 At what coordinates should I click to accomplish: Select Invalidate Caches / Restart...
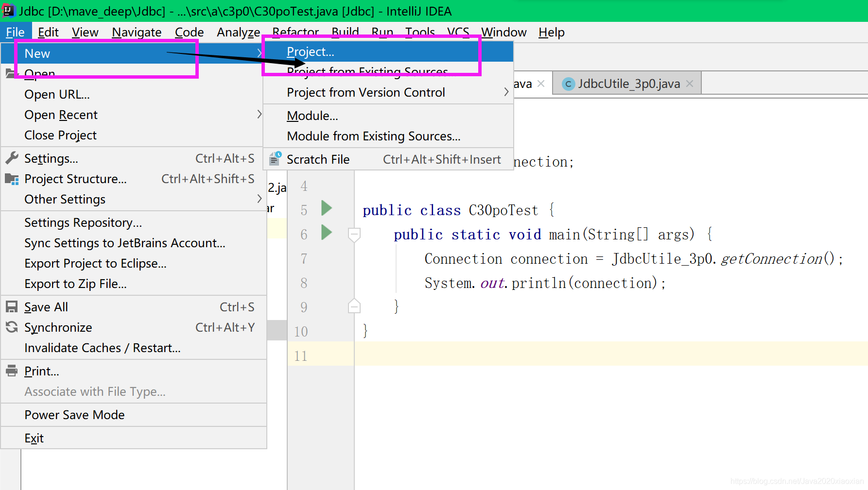134,348
